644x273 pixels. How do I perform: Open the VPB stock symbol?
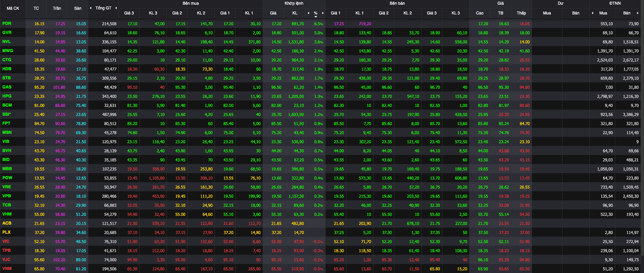point(7,196)
